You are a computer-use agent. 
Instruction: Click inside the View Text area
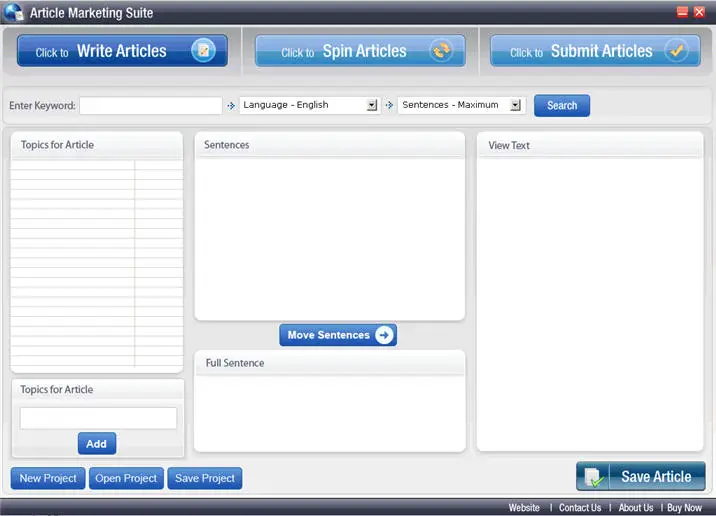click(590, 303)
